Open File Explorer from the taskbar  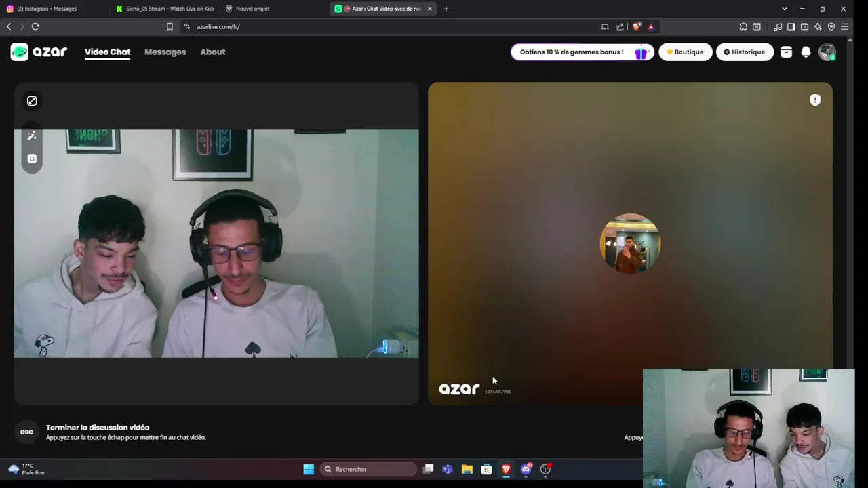coord(467,469)
